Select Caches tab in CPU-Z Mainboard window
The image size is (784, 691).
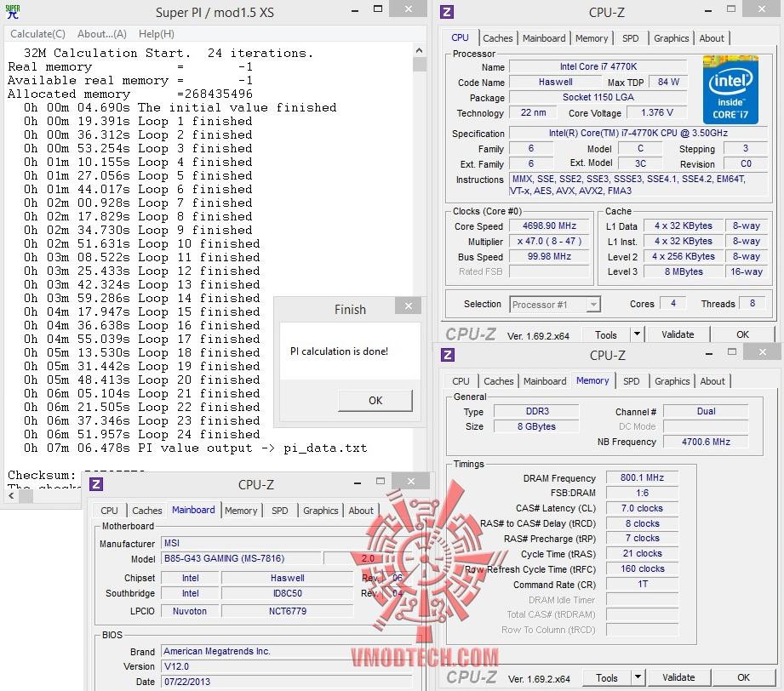[147, 511]
